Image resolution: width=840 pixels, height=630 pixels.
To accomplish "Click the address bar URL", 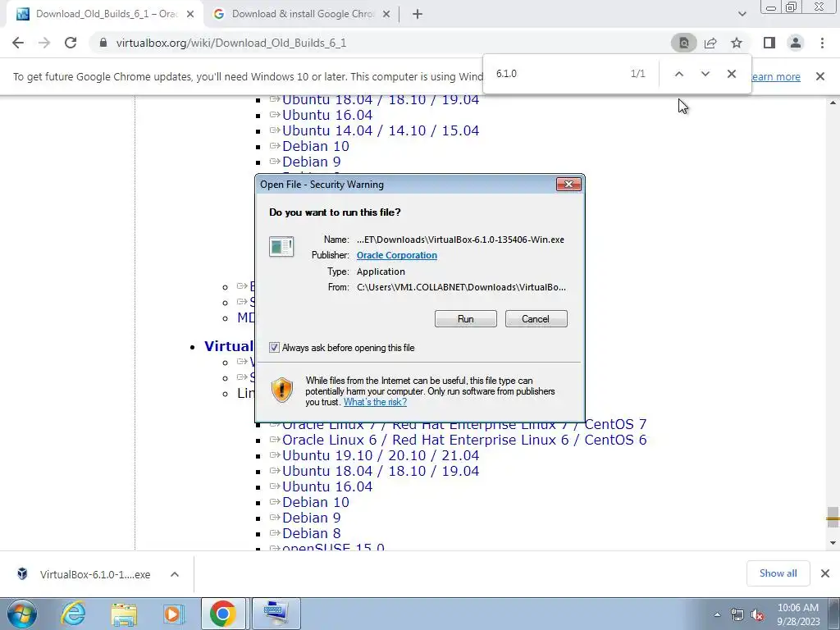I will [231, 43].
